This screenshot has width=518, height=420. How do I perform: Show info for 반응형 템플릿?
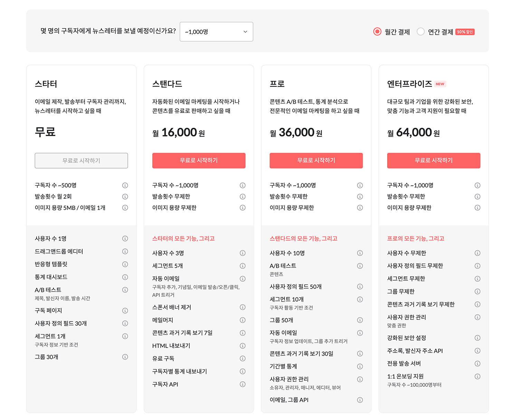pyautogui.click(x=125, y=264)
